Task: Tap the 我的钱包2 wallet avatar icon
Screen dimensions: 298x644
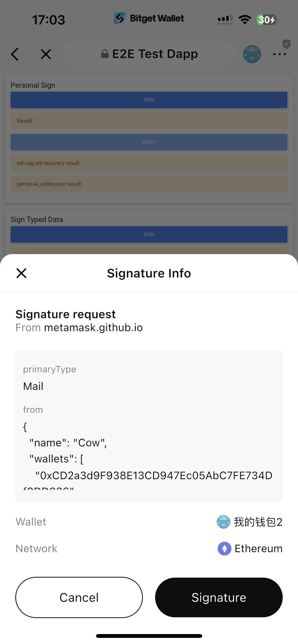Action: [x=223, y=522]
